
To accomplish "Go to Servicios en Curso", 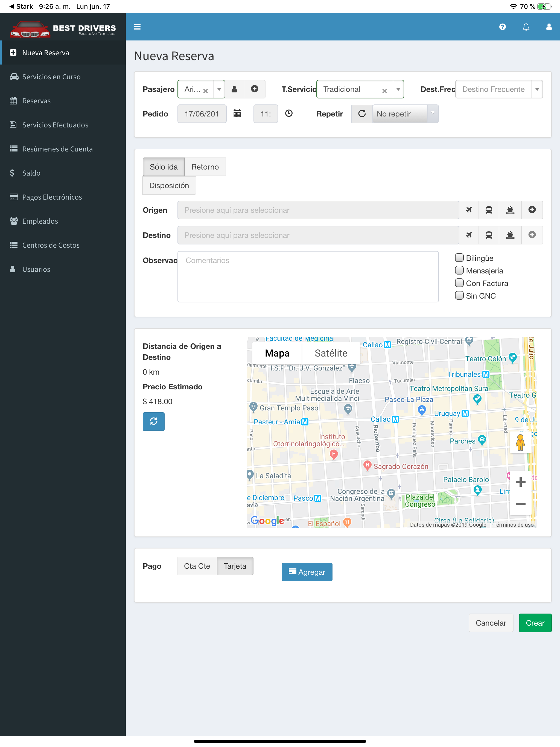I will coord(63,77).
